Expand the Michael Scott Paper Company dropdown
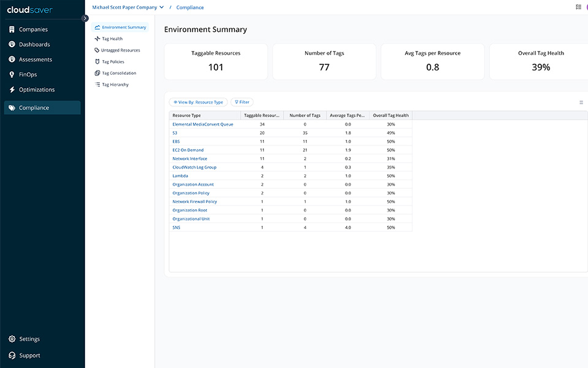Viewport: 588px width, 368px height. tap(161, 7)
